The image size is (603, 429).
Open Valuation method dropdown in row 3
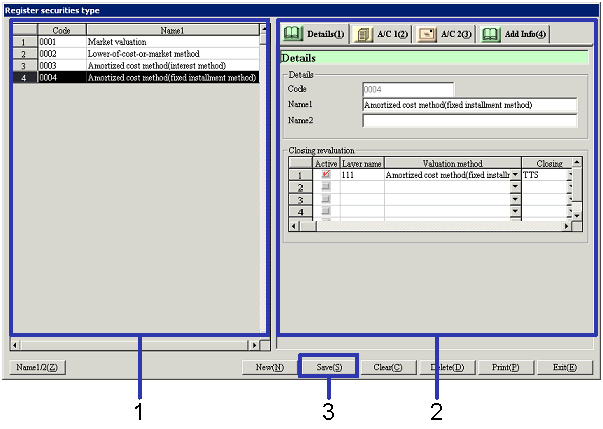click(516, 199)
